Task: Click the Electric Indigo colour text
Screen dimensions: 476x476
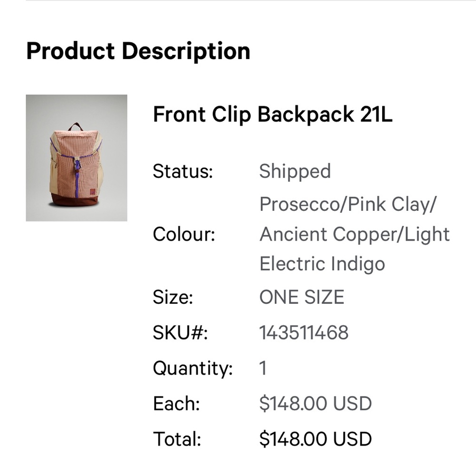Action: pyautogui.click(x=322, y=264)
